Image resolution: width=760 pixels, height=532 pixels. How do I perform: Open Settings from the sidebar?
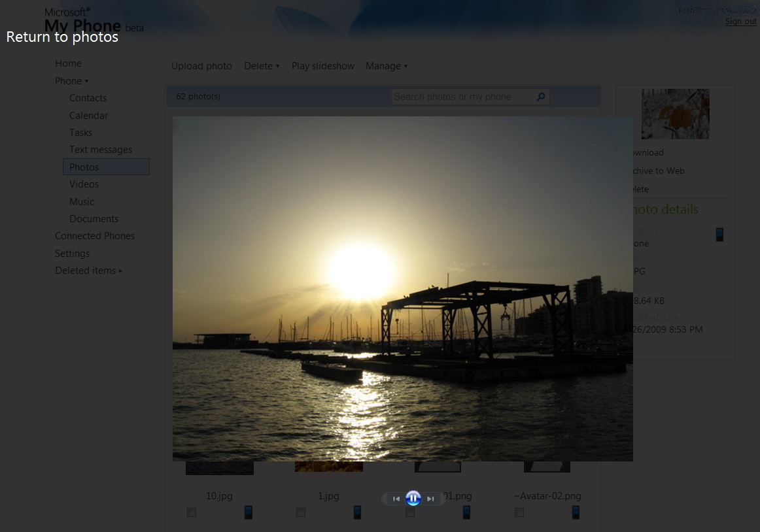click(x=72, y=254)
